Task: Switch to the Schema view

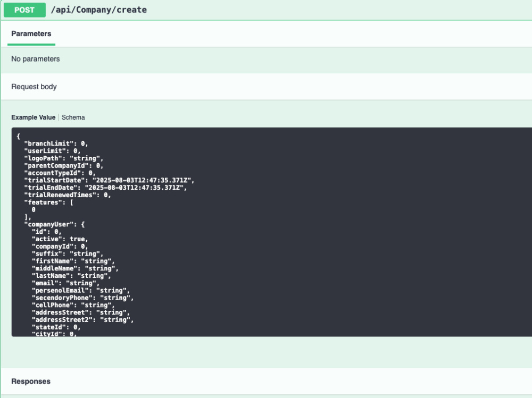Action: click(x=73, y=117)
